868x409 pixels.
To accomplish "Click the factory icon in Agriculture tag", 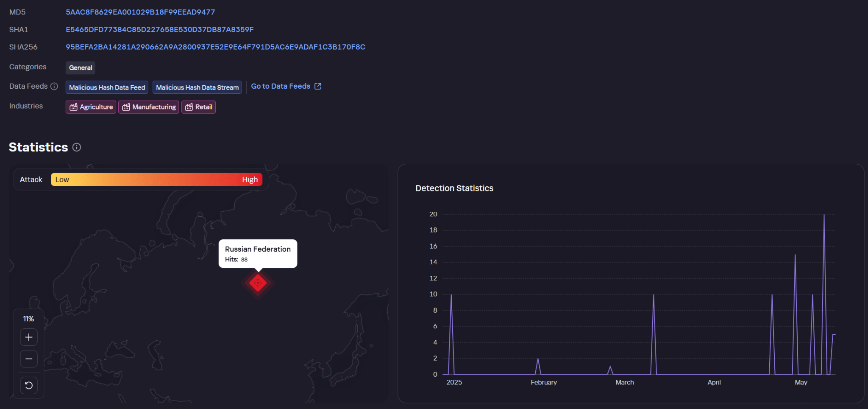I will pyautogui.click(x=73, y=107).
